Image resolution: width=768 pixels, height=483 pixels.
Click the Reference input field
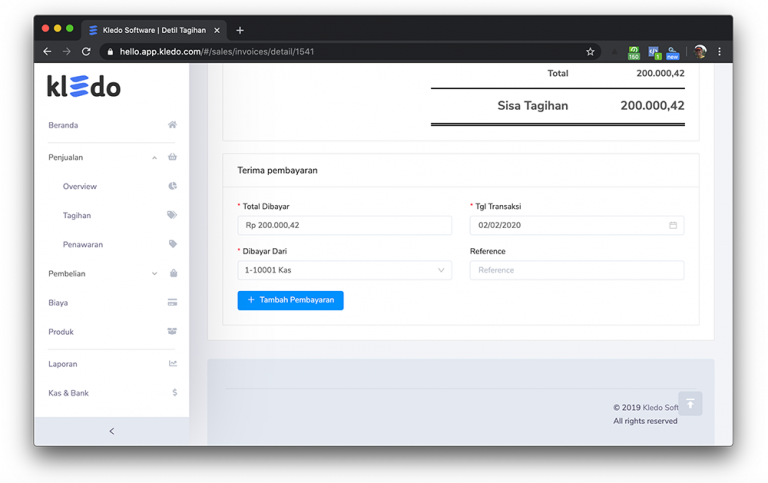(x=577, y=270)
